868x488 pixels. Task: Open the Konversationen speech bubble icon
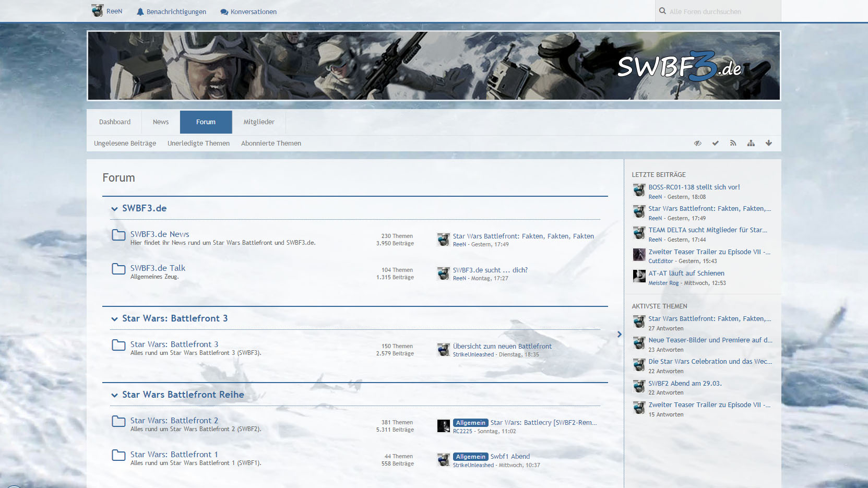(x=224, y=11)
